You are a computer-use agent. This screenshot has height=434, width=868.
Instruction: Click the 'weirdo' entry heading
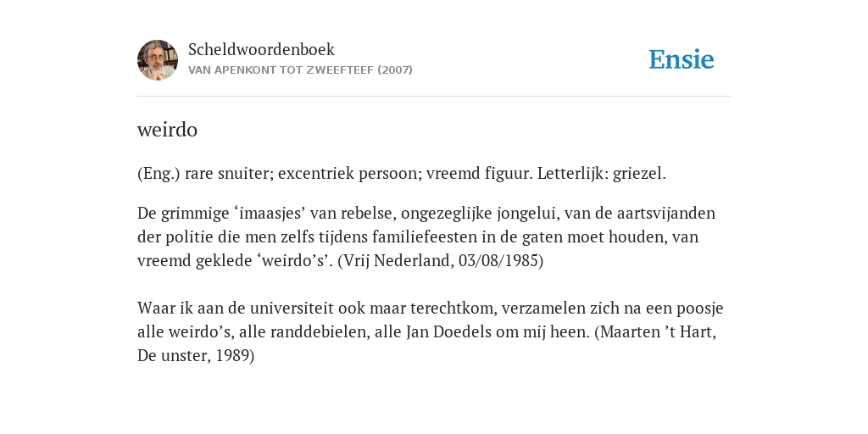(x=167, y=130)
